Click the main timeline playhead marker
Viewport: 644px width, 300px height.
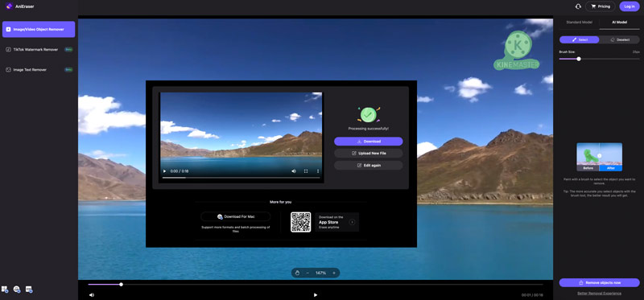122,285
